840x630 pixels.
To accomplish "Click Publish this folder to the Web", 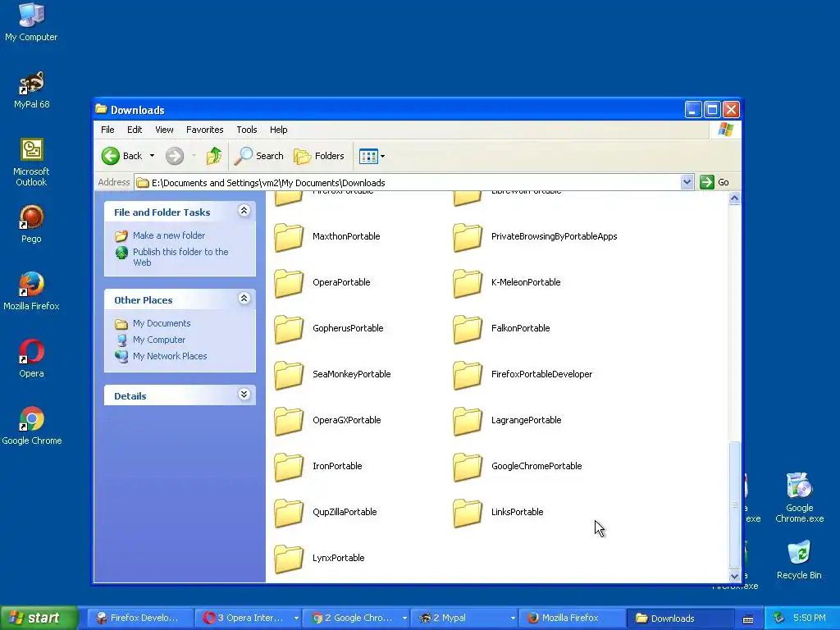I will pos(180,257).
